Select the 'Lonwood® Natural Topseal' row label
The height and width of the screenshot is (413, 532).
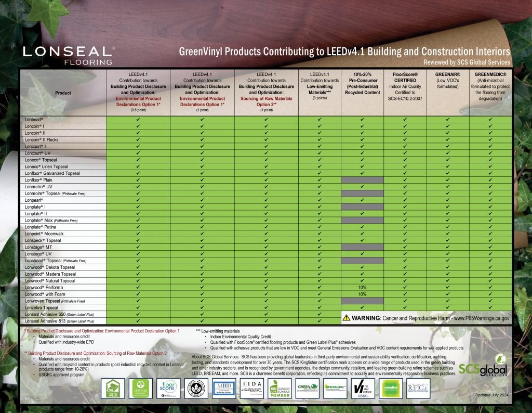pyautogui.click(x=49, y=281)
